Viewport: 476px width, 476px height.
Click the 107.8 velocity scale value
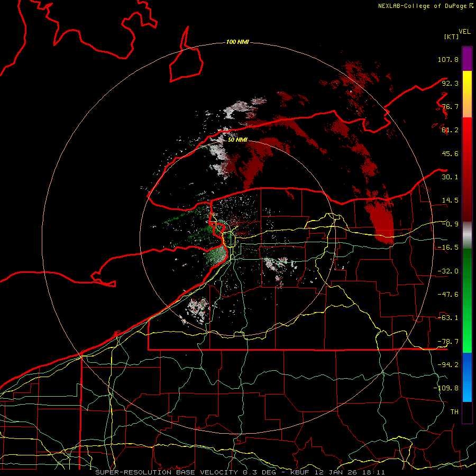tap(448, 59)
